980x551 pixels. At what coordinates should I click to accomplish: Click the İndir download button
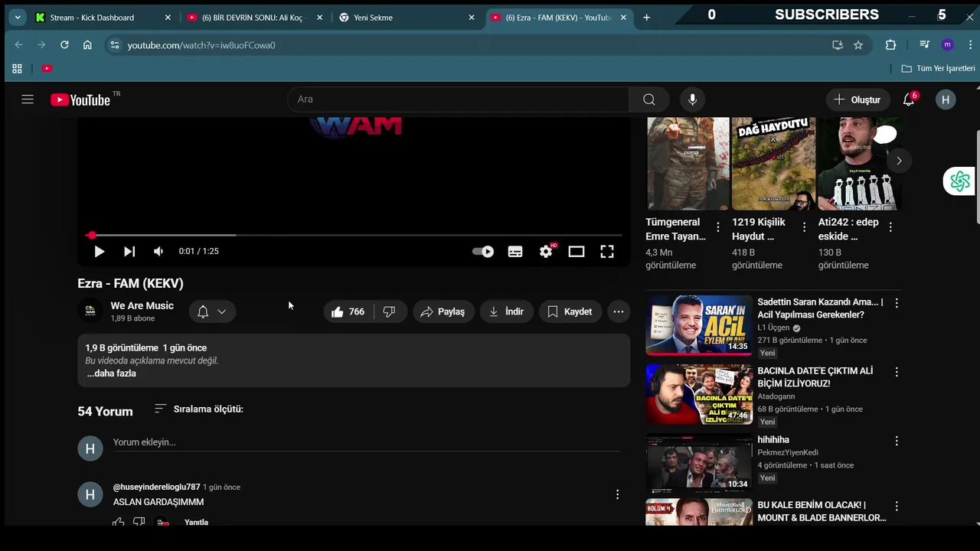click(x=507, y=311)
